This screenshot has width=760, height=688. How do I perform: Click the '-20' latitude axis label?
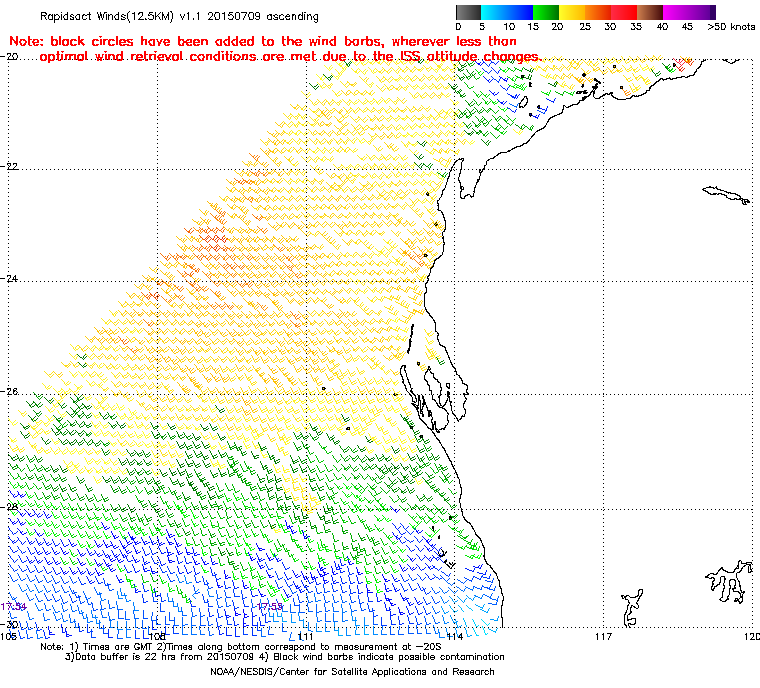[10, 56]
